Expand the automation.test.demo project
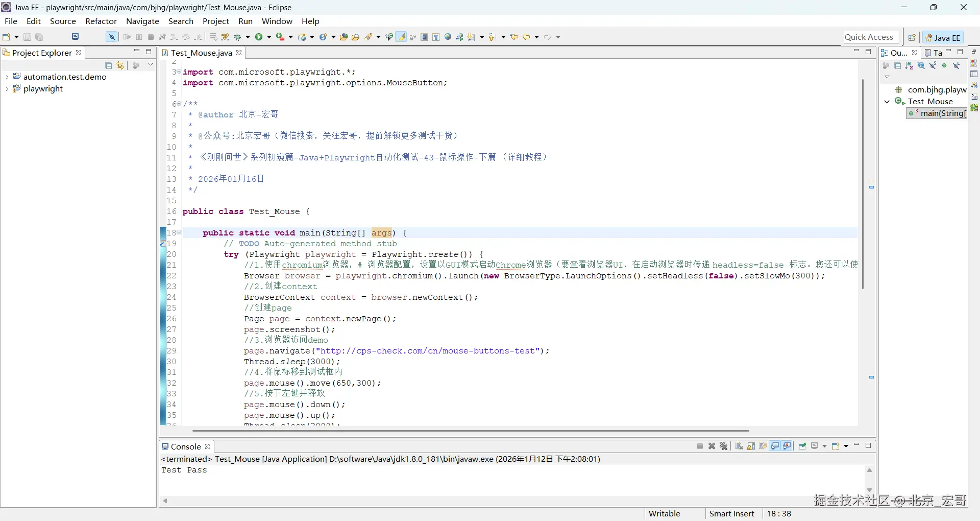This screenshot has width=980, height=521. click(7, 77)
